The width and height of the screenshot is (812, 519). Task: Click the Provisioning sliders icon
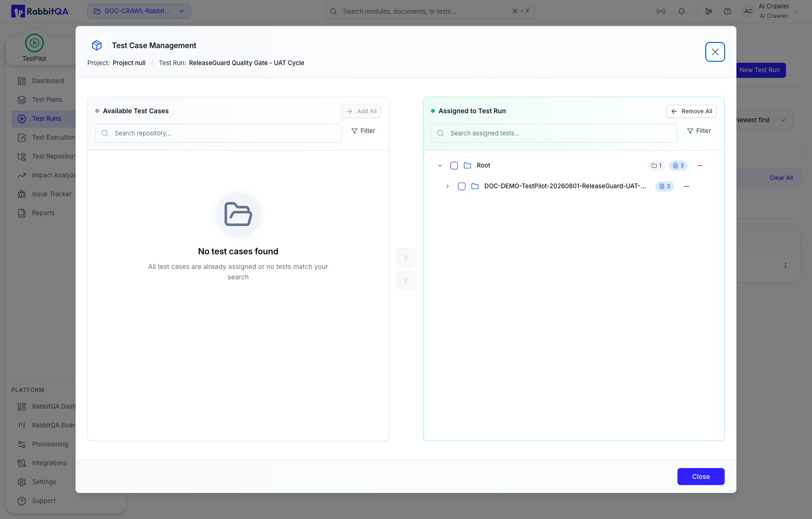[x=22, y=444]
